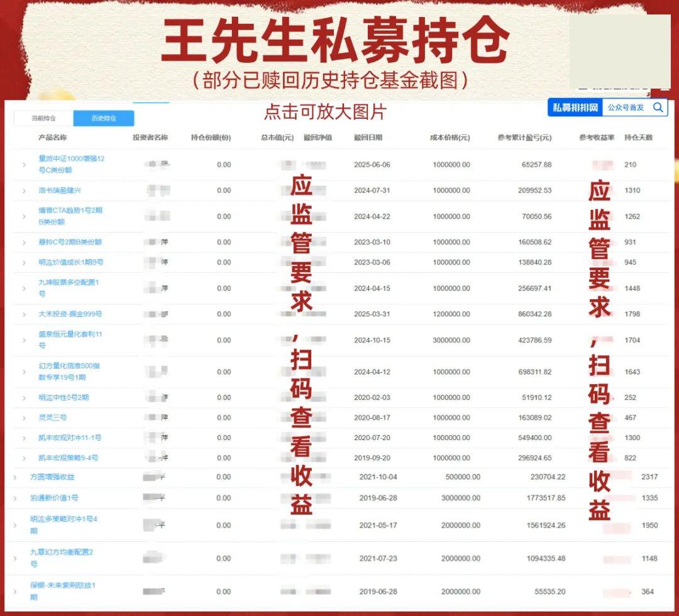679x616 pixels.
Task: Click the cost price 1200000.00
Action: coord(451,314)
